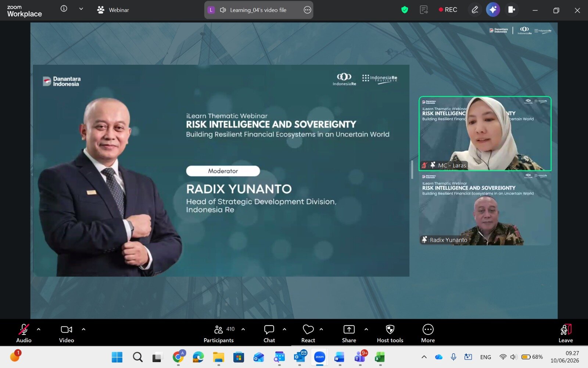Click the ENG language indicator

click(x=485, y=357)
